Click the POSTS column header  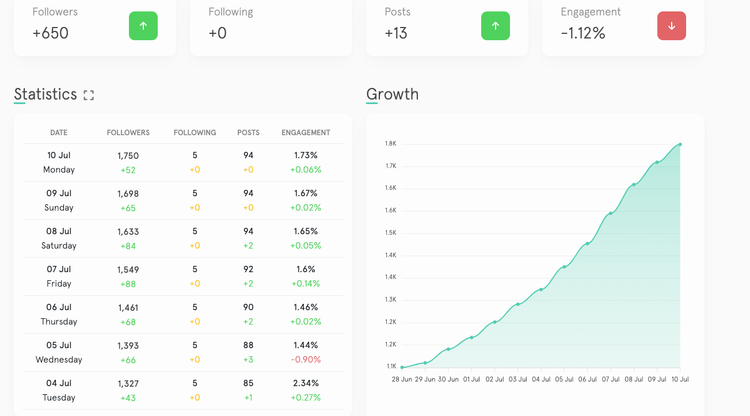tap(248, 132)
